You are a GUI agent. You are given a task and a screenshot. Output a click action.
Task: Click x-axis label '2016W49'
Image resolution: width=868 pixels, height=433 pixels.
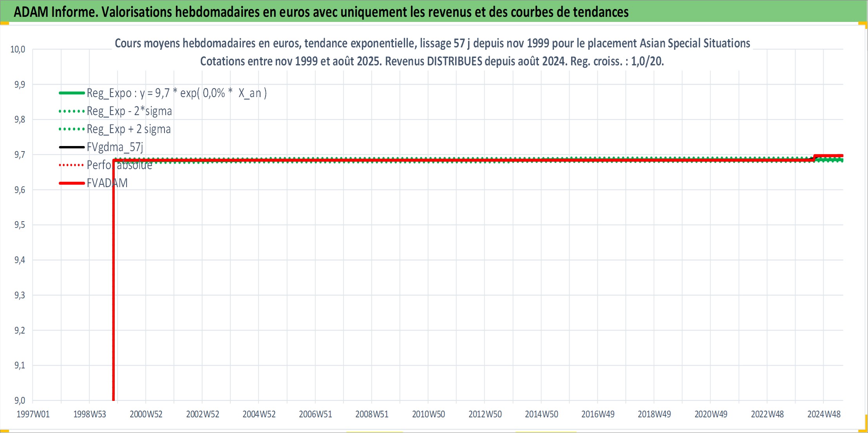598,414
